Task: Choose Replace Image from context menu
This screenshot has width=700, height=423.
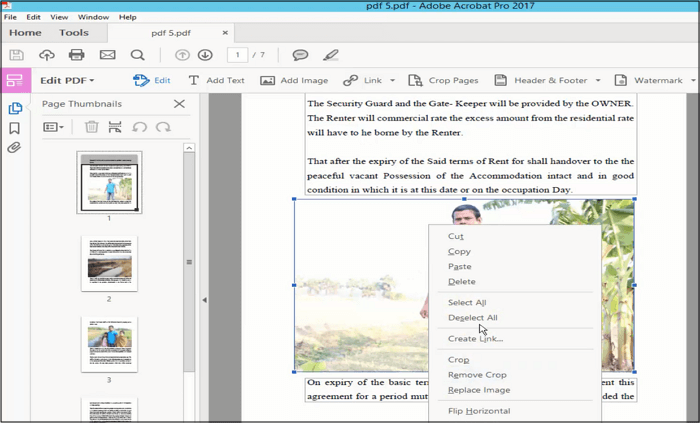Action: [479, 389]
